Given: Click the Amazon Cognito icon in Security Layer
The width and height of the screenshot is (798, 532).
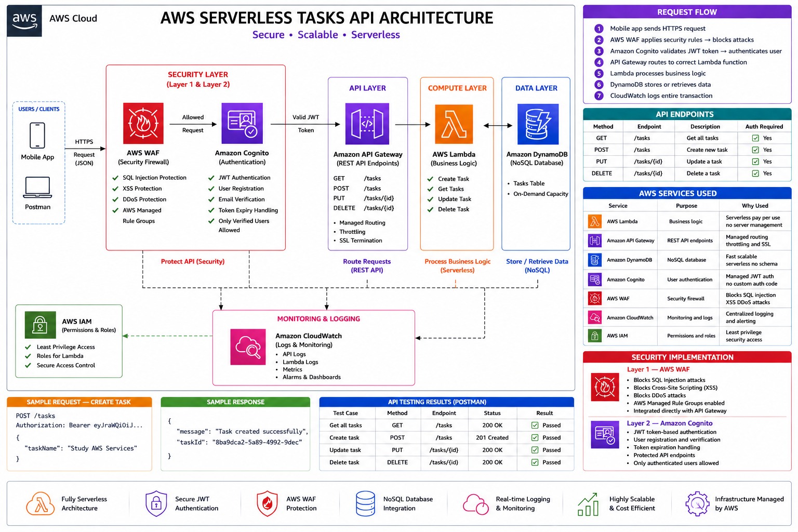Looking at the screenshot, I should click(x=242, y=123).
